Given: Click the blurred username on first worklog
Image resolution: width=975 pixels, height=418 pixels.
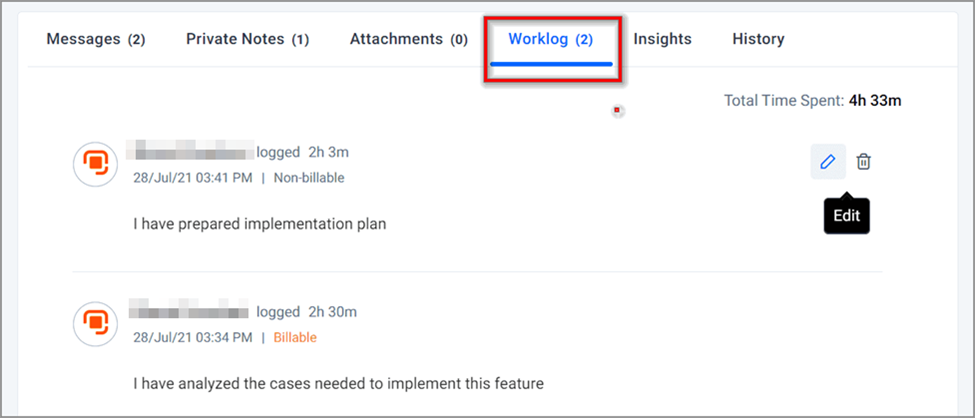Looking at the screenshot, I should [190, 152].
